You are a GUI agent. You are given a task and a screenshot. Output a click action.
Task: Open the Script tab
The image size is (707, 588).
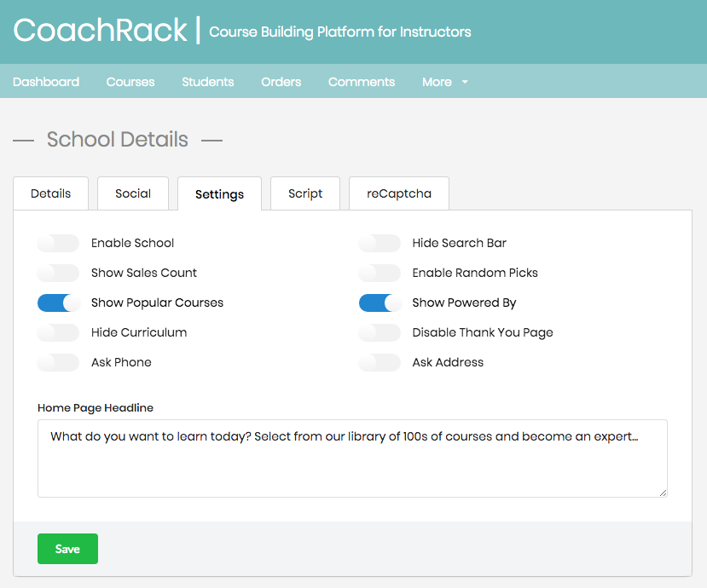pyautogui.click(x=305, y=193)
